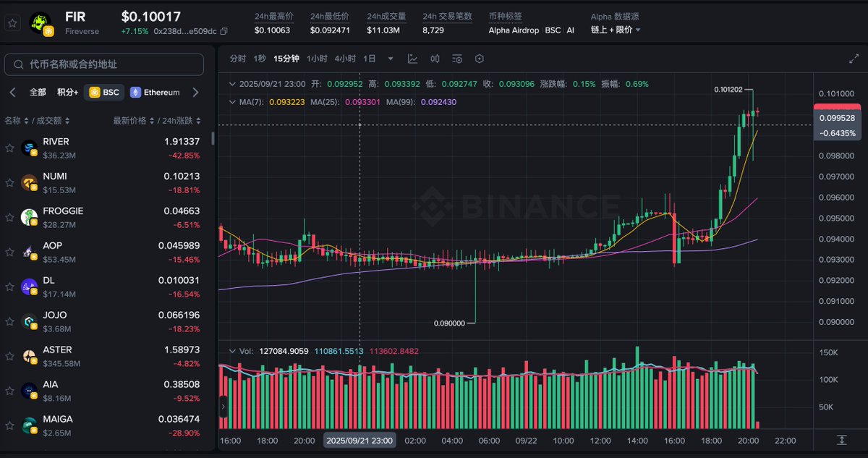868x458 pixels.
Task: Star NUMI in the token list
Action: (x=9, y=182)
